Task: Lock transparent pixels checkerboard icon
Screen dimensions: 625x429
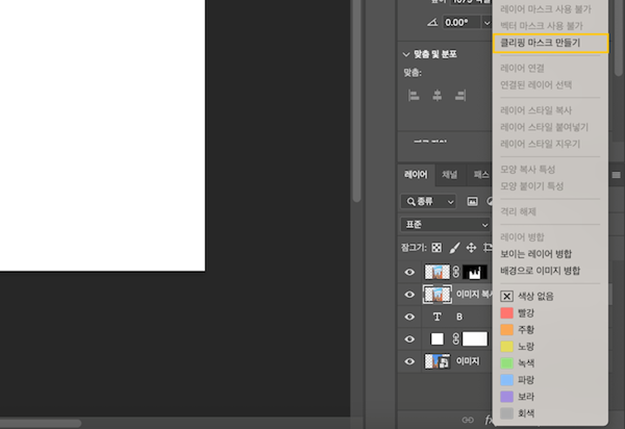Action: pyautogui.click(x=436, y=248)
